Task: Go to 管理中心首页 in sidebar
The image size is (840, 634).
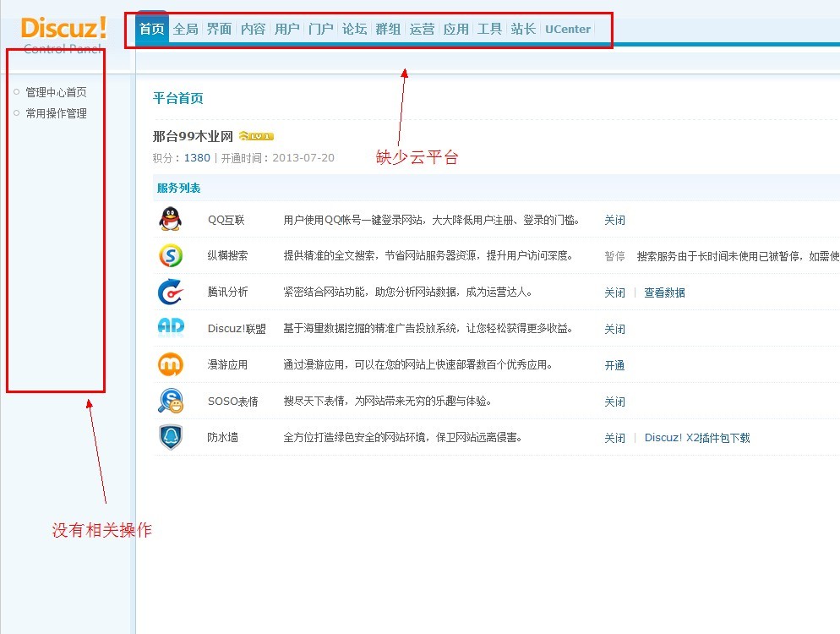Action: (x=57, y=92)
